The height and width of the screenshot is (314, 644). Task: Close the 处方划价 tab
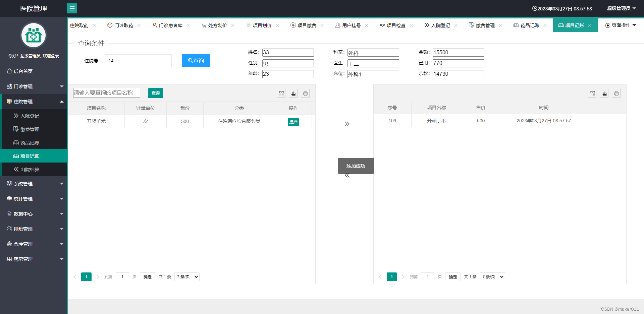click(233, 25)
